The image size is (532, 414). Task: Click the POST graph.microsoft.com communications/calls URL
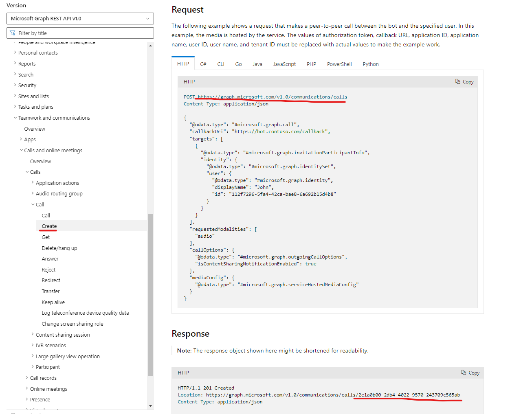273,97
